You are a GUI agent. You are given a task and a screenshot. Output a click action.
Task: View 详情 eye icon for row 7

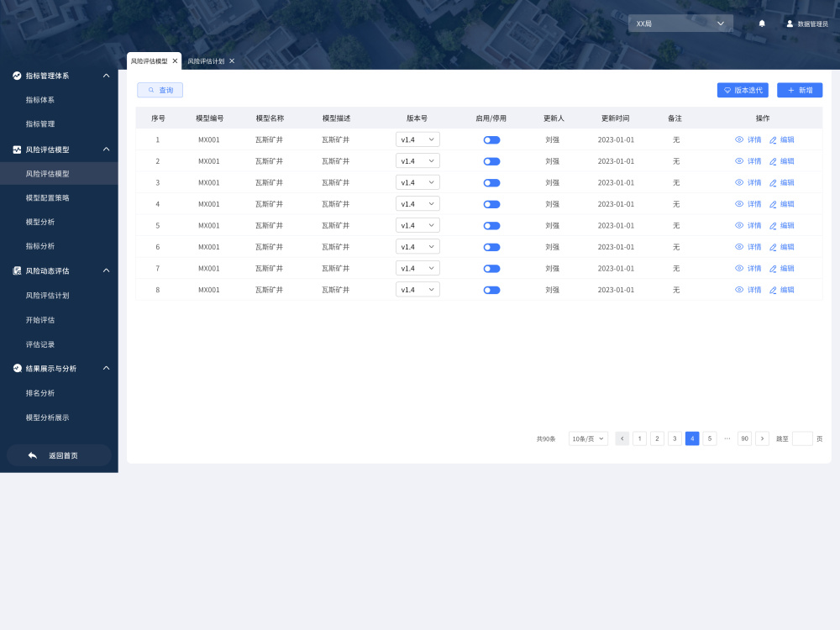click(739, 268)
